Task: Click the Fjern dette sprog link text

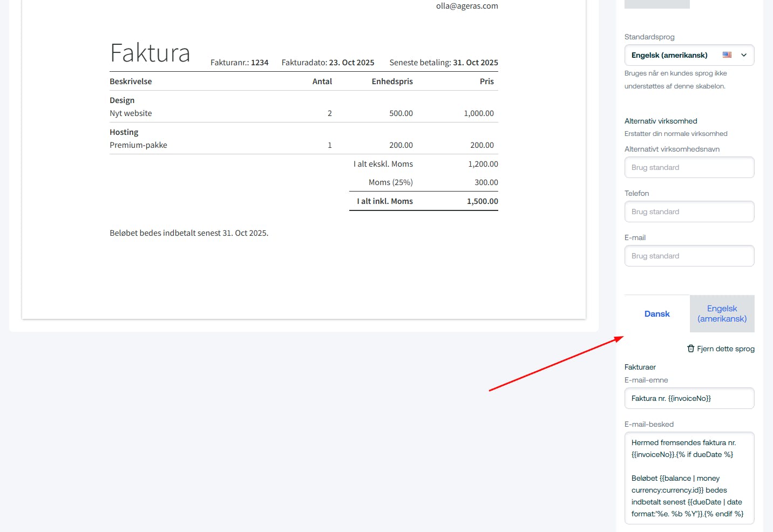Action: (725, 349)
